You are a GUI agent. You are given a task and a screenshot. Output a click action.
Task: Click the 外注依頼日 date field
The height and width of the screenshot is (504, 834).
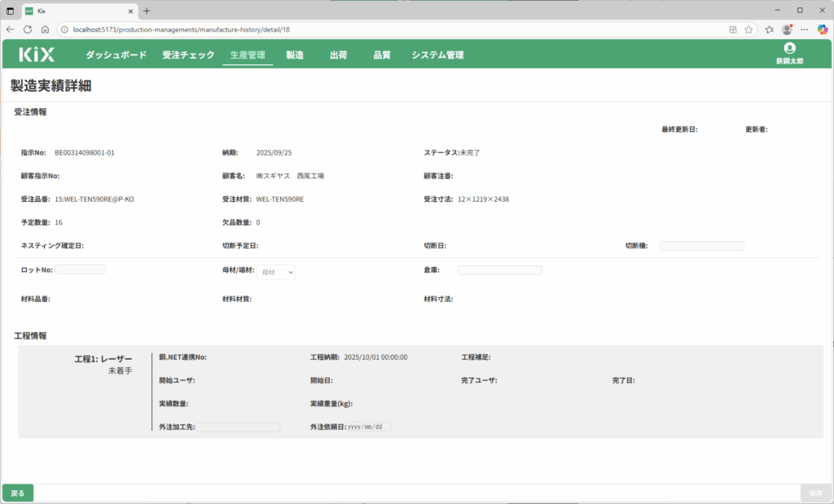click(x=369, y=427)
